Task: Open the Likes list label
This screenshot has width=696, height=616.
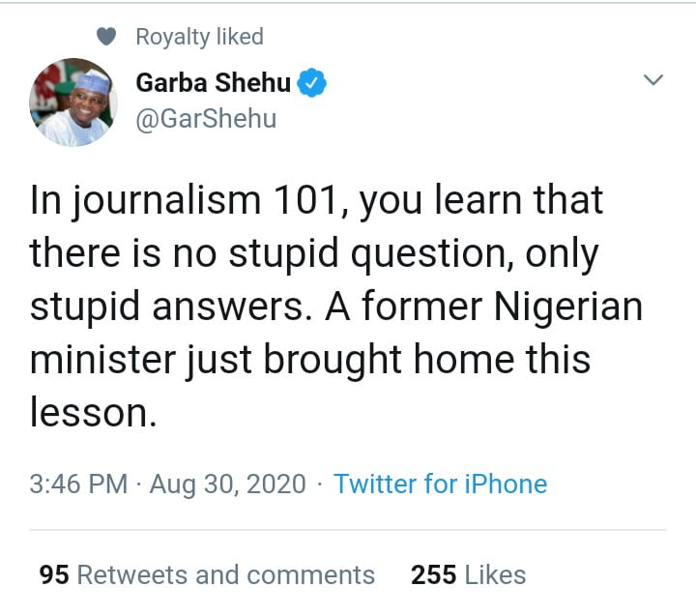Action: pos(495,574)
